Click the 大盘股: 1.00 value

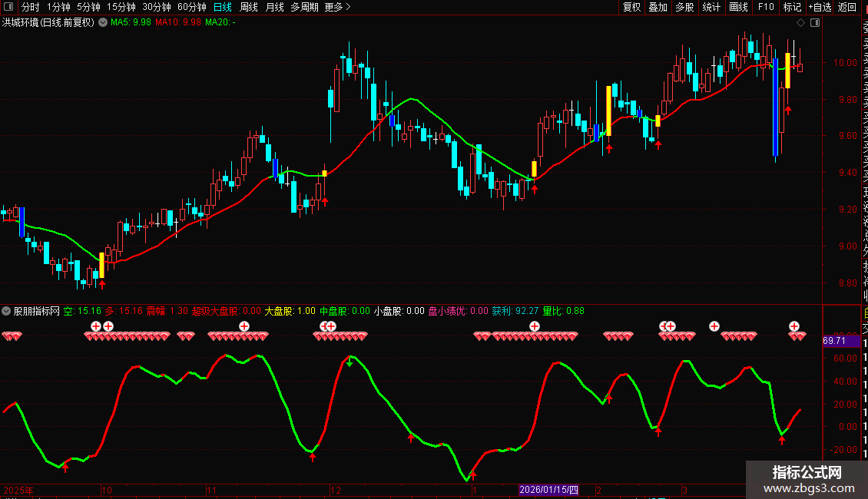290,311
